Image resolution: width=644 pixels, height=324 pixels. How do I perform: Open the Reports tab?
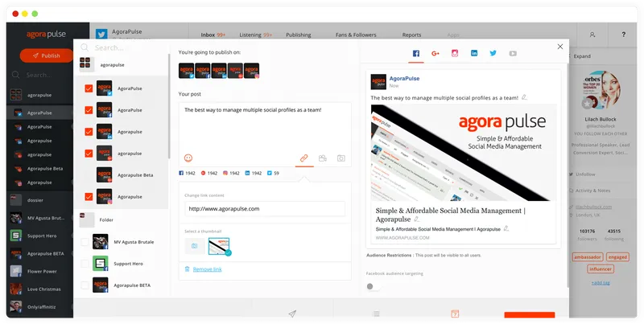tap(411, 35)
